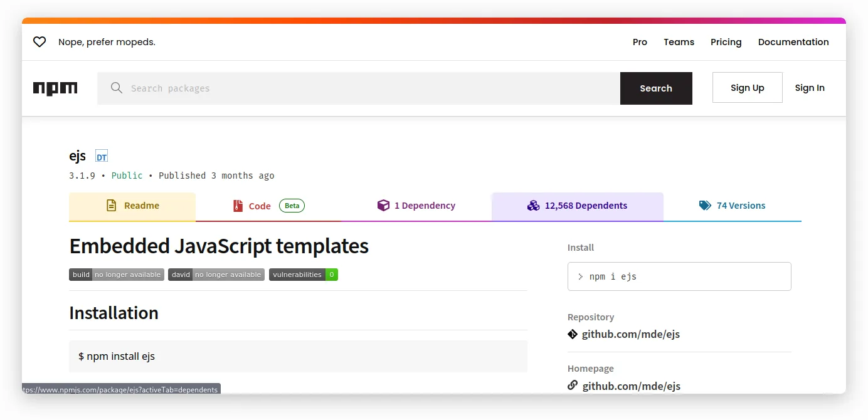Click the DT TypeScript definitions badge
Screen dimensions: 868x420
click(x=102, y=157)
